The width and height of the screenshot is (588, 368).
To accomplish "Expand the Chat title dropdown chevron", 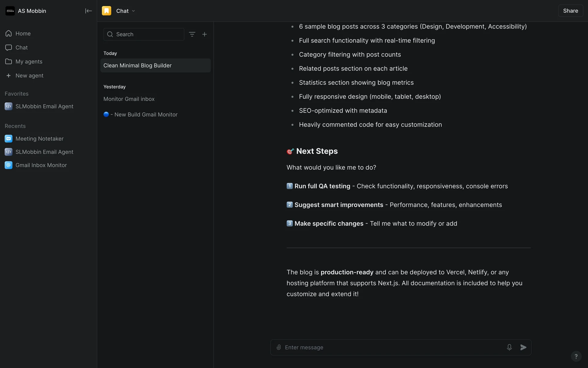I will (x=133, y=11).
